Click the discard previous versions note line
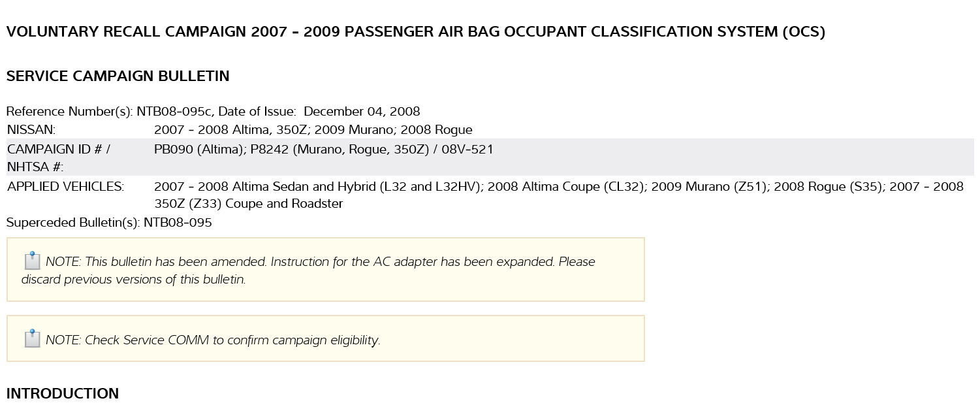 [x=133, y=279]
